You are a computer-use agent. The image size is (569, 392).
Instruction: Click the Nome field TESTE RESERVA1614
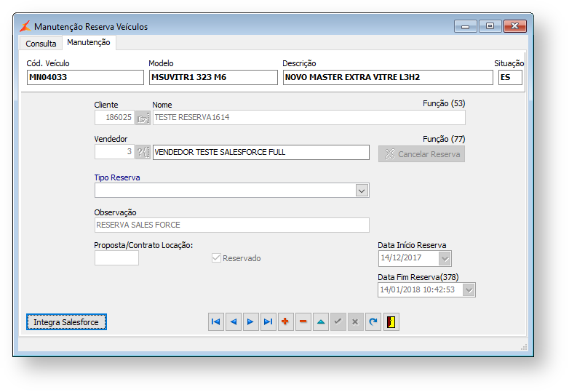click(x=309, y=118)
